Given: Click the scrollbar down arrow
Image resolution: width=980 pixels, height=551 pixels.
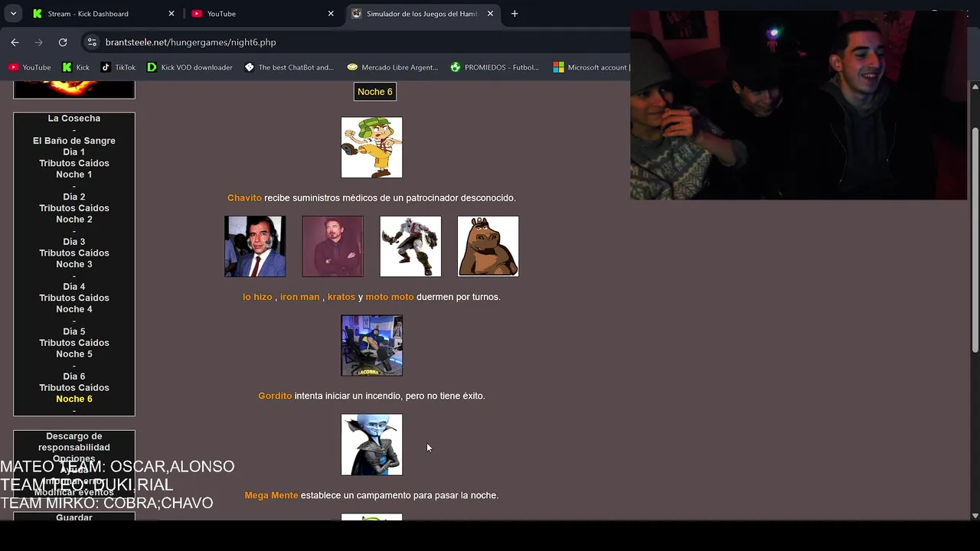Looking at the screenshot, I should 975,515.
